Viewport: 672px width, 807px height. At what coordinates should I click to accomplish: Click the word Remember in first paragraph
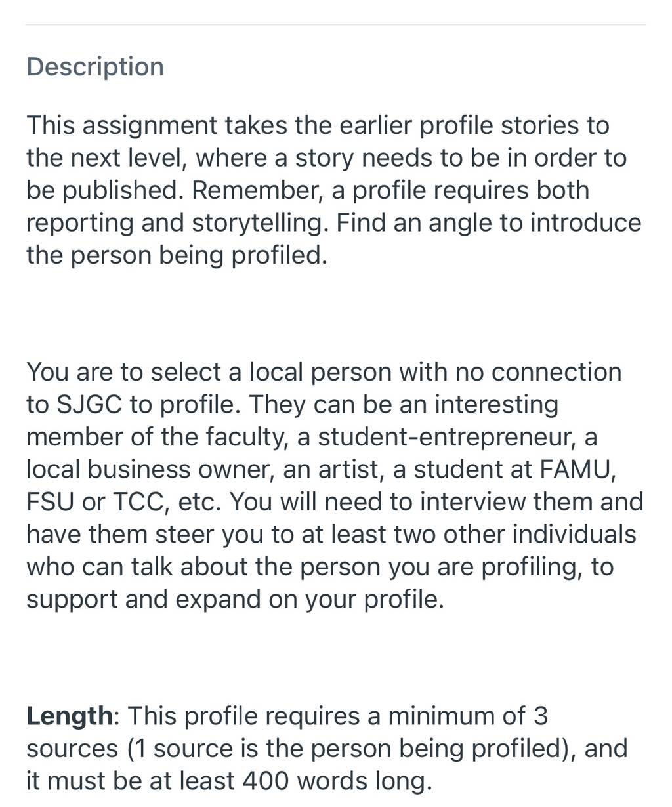tap(257, 190)
